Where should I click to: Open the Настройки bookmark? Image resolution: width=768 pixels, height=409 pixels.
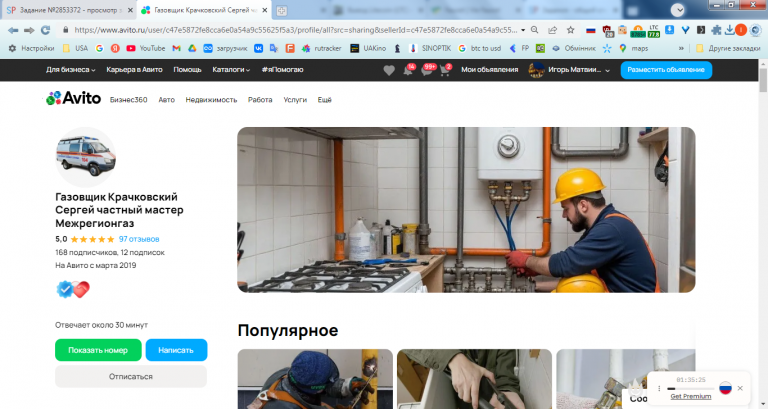pos(31,48)
